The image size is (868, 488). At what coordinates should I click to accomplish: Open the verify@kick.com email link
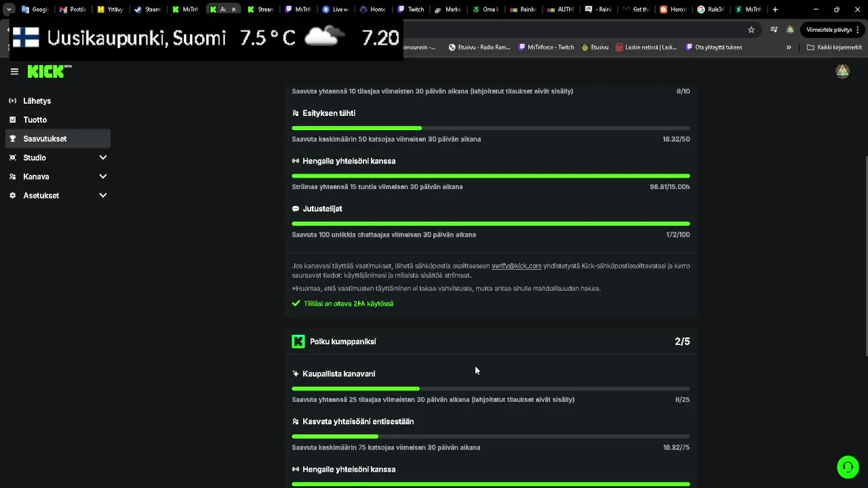tap(516, 266)
